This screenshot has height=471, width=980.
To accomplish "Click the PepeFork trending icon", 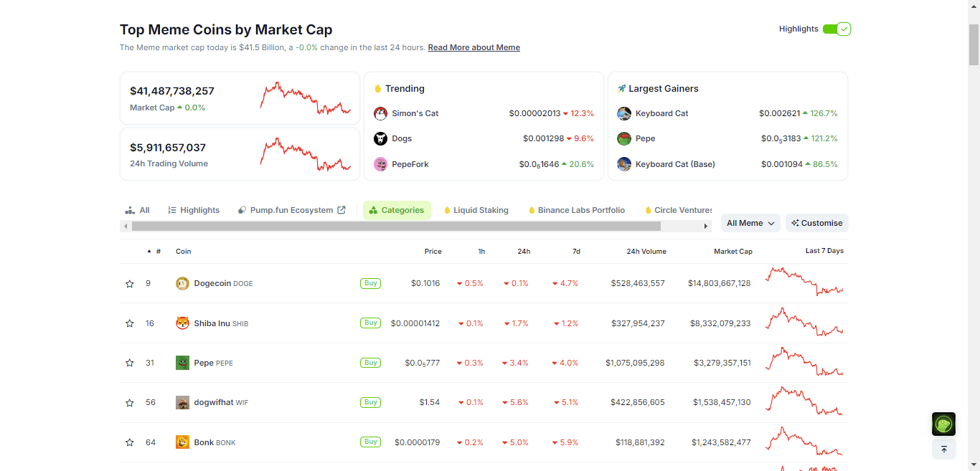I will 380,164.
